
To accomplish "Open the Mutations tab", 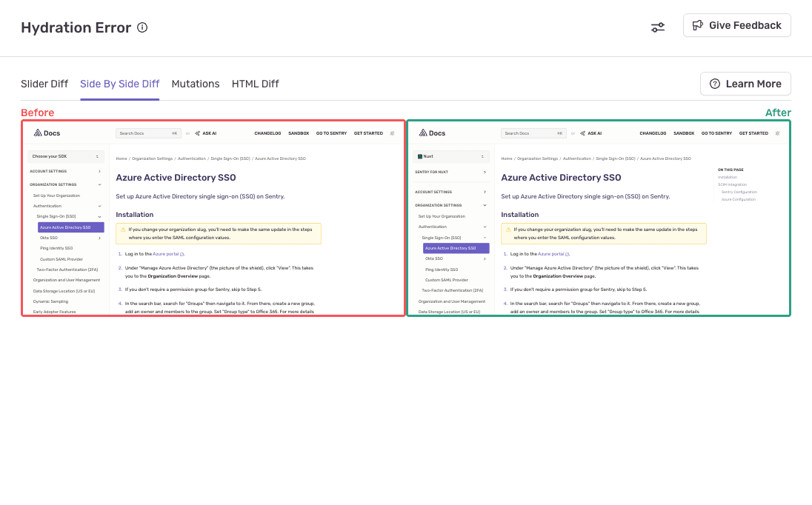I will [x=196, y=84].
